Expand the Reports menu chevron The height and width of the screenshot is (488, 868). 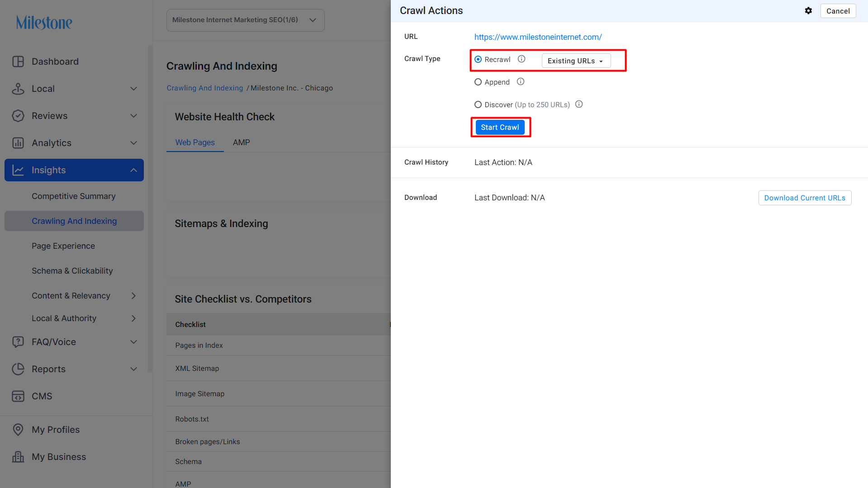click(x=133, y=369)
